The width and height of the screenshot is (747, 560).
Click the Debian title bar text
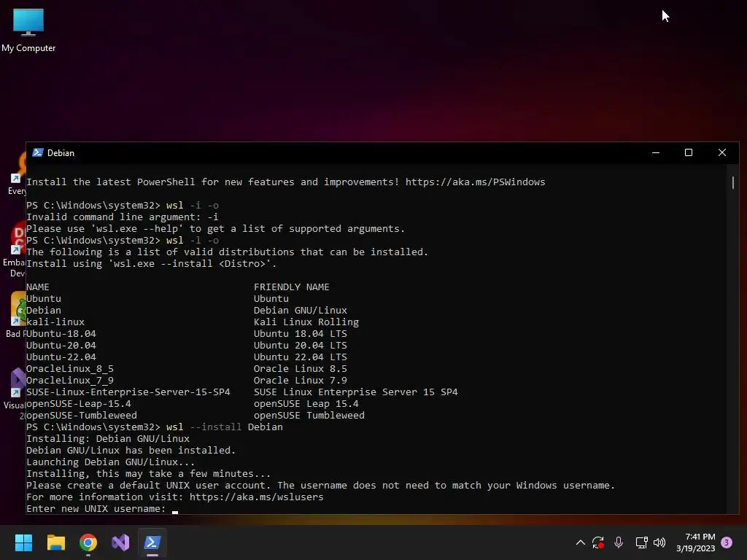pyautogui.click(x=61, y=153)
